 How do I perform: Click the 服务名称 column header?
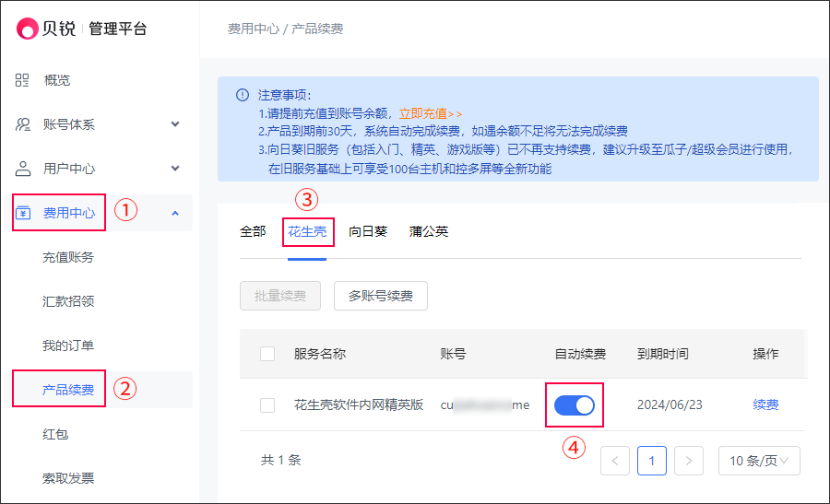(x=320, y=354)
